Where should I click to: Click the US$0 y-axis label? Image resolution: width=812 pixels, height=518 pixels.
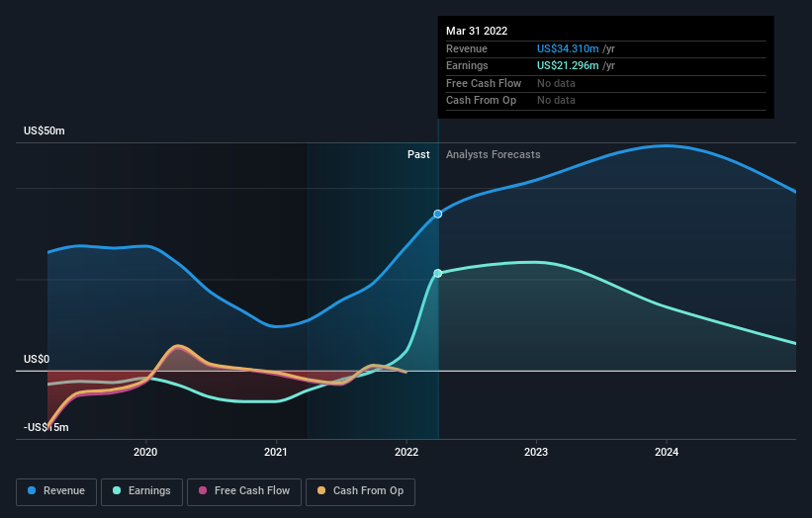[37, 359]
